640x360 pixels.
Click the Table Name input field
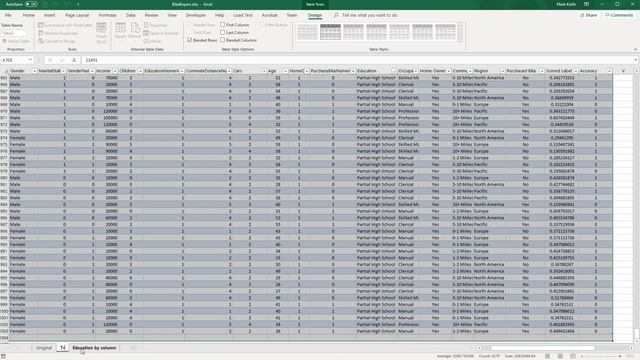pos(14,33)
